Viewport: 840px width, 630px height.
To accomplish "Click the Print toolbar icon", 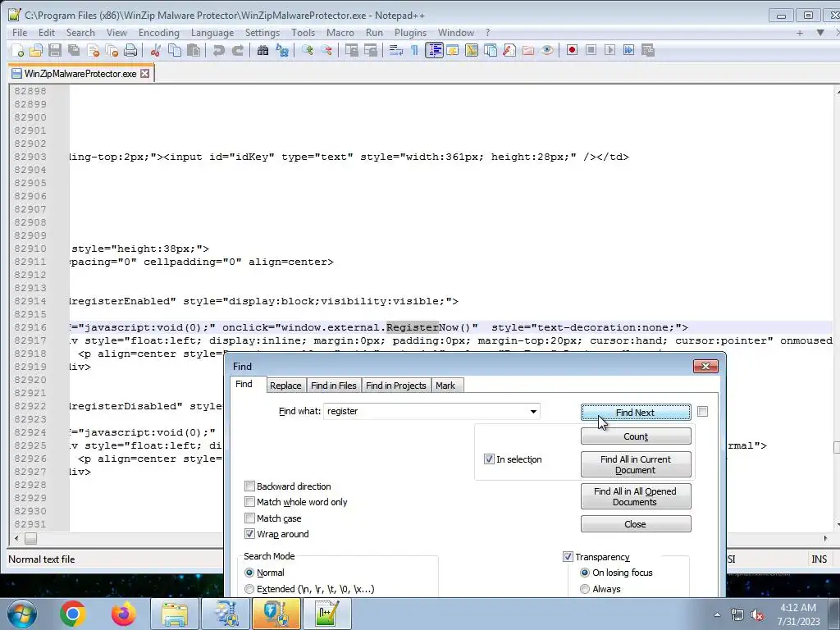I will coord(130,50).
